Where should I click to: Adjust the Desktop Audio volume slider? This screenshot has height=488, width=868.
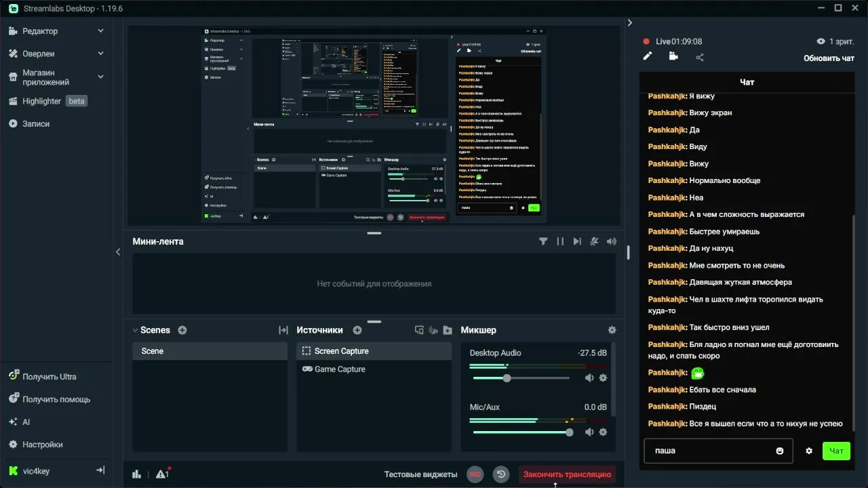pyautogui.click(x=521, y=378)
